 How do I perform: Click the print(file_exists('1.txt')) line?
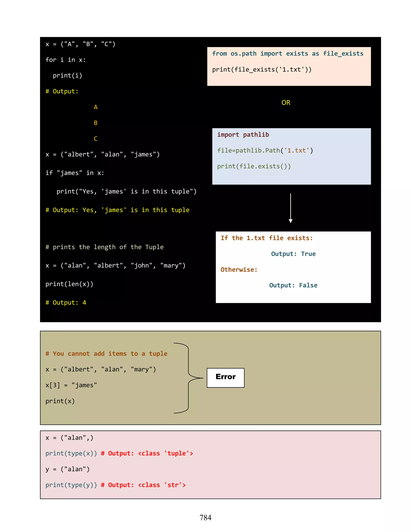262,70
